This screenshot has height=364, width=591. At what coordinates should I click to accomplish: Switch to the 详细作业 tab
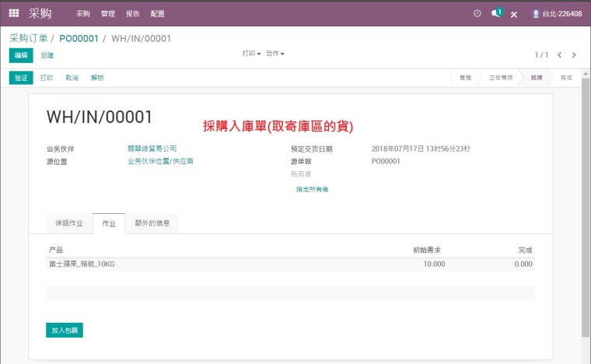(69, 223)
